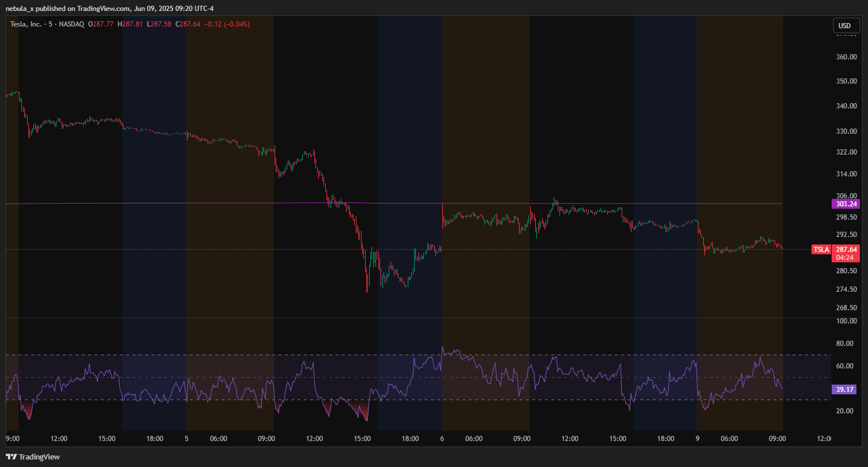Open the TradingView logo link
868x467 pixels.
tap(33, 457)
